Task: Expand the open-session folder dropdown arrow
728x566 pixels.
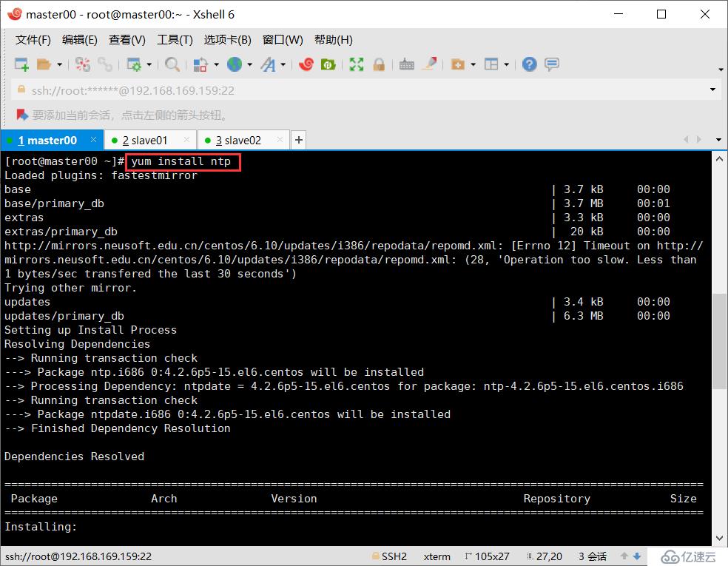Action: coord(59,64)
